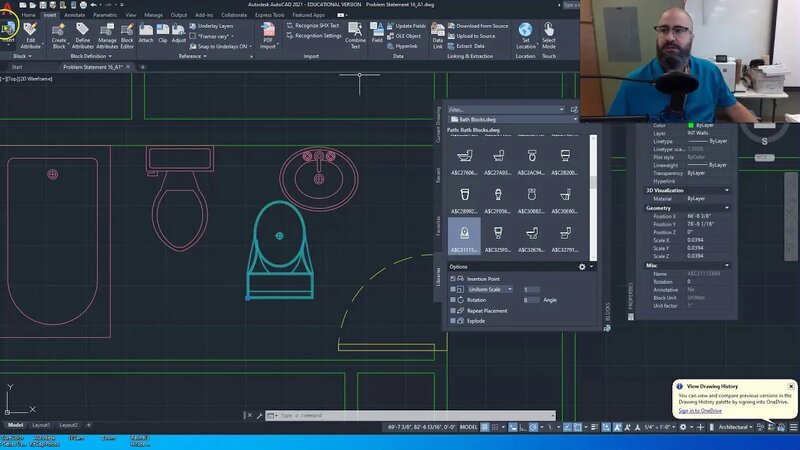
Task: Click the Save icon in Quick Access toolbar
Action: point(43,5)
